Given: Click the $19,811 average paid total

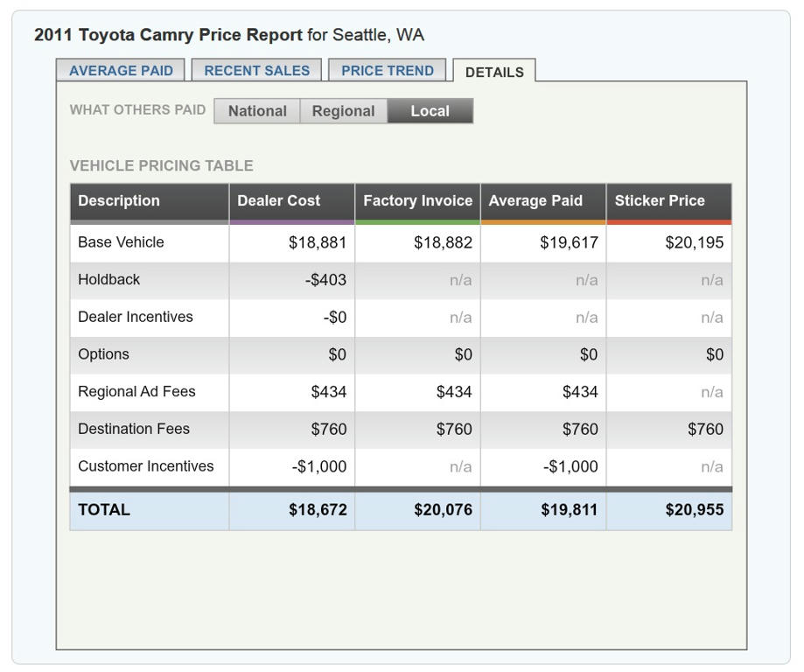Looking at the screenshot, I should click(569, 510).
